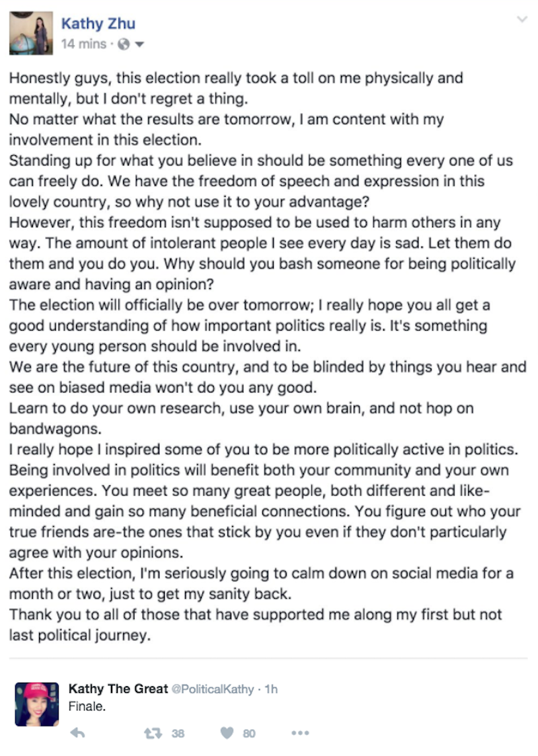Click the Finale. tweet text
This screenshot has height=756, width=538.
click(x=87, y=706)
